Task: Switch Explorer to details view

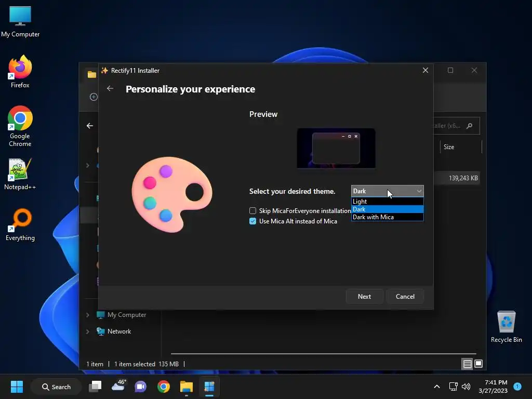Action: [467, 364]
